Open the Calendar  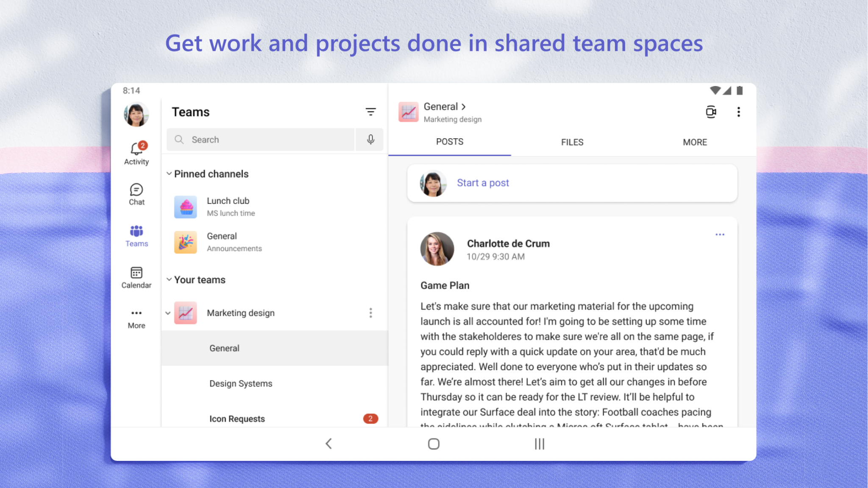click(136, 275)
